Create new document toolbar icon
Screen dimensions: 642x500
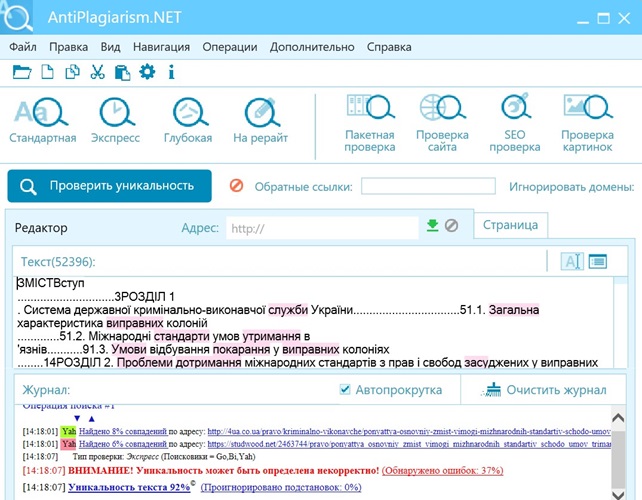click(x=47, y=72)
